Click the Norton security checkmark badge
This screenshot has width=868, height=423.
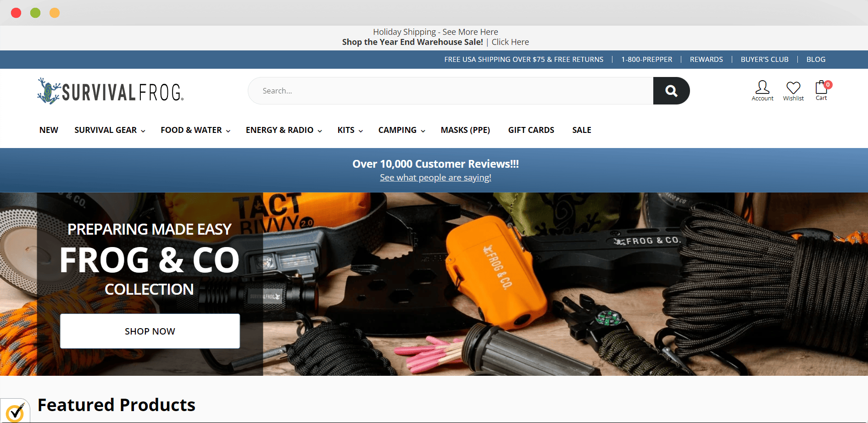click(15, 412)
